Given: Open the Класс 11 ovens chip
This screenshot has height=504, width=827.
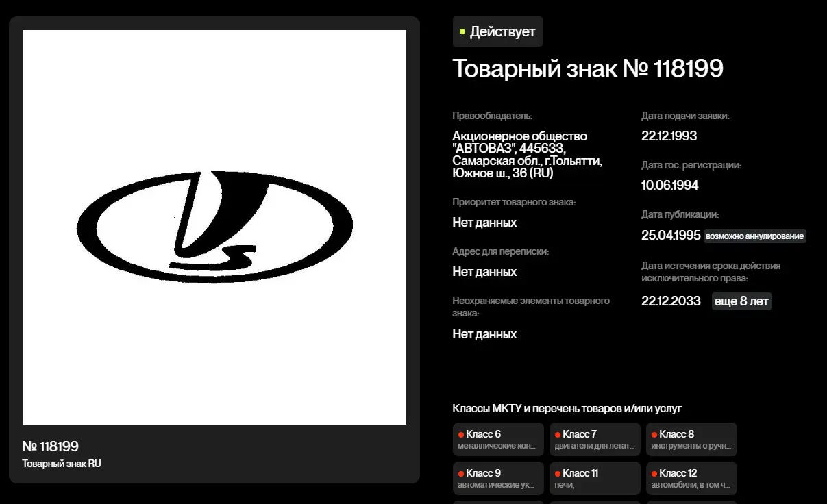Looking at the screenshot, I should 595,479.
